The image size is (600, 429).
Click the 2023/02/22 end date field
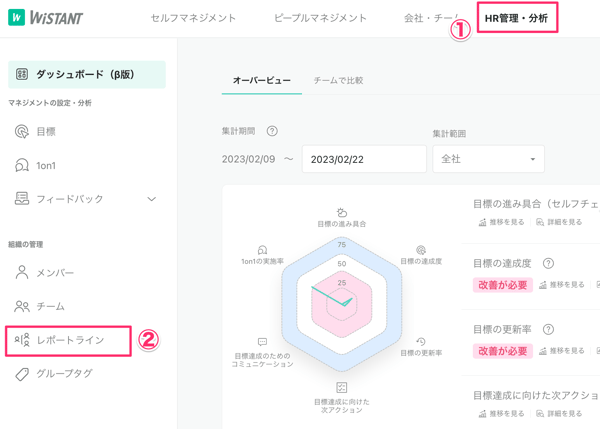click(x=364, y=159)
